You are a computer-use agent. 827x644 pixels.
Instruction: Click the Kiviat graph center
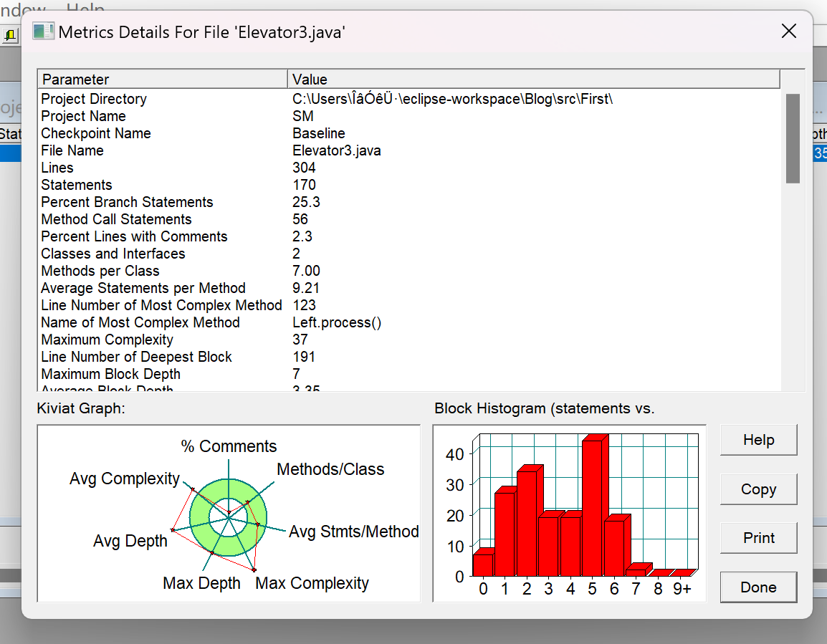(229, 517)
